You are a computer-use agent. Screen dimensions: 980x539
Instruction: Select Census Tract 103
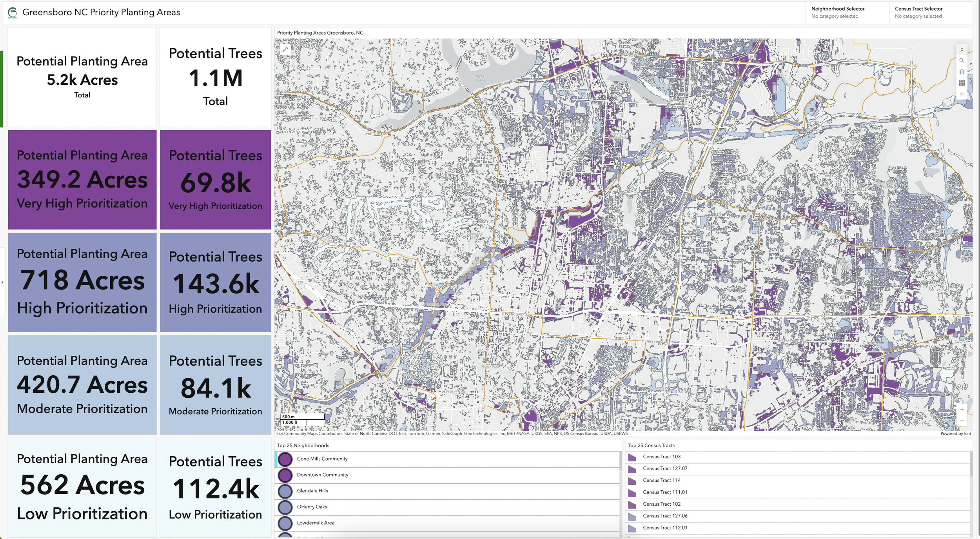(662, 457)
